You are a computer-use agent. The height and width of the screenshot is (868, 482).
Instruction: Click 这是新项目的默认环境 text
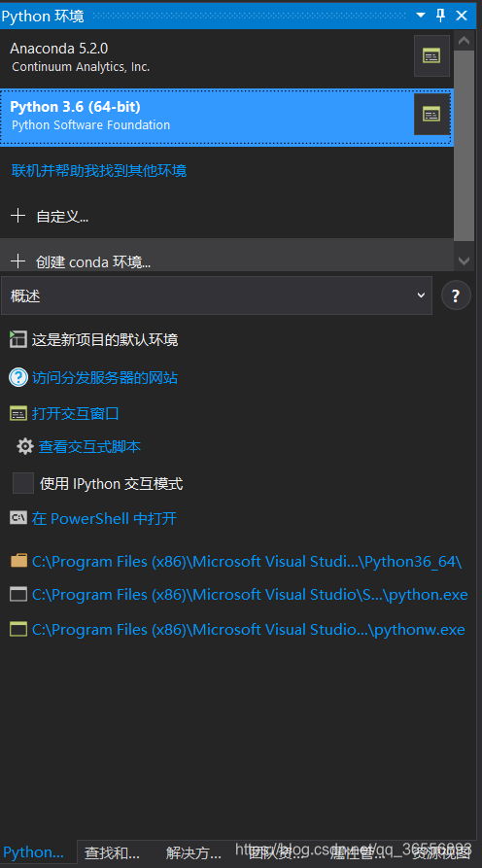[x=105, y=339]
